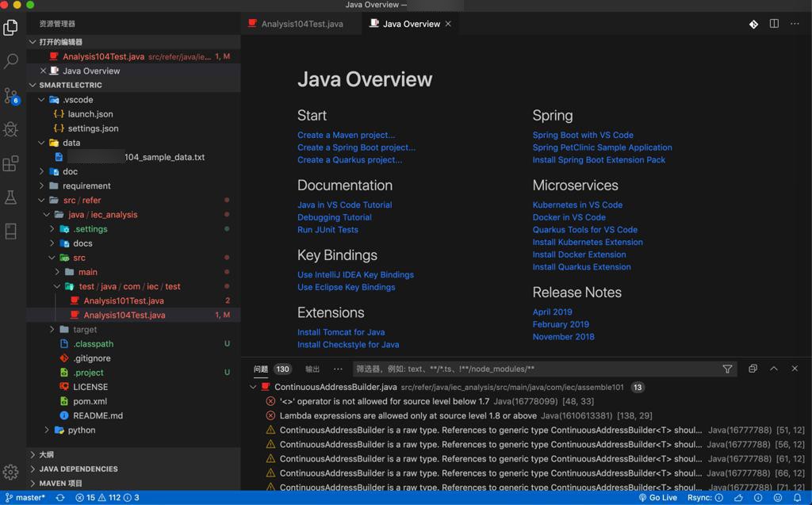The image size is (812, 505).
Task: Collapse the .vscode folder
Action: 78,100
